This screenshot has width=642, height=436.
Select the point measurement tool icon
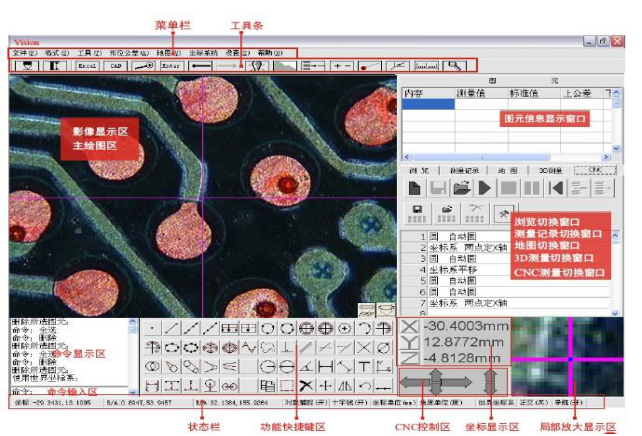pos(152,328)
